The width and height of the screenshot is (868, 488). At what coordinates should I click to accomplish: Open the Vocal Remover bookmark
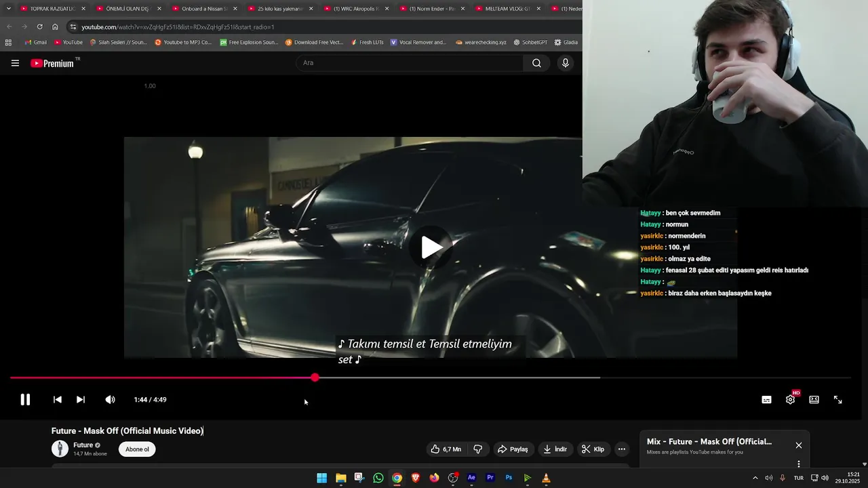(418, 42)
